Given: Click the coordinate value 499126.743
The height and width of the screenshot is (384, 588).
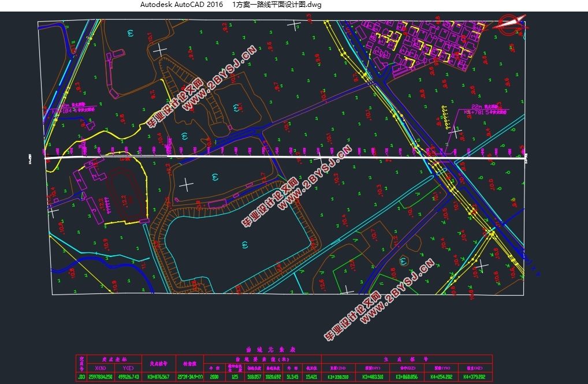Looking at the screenshot, I should (128, 376).
